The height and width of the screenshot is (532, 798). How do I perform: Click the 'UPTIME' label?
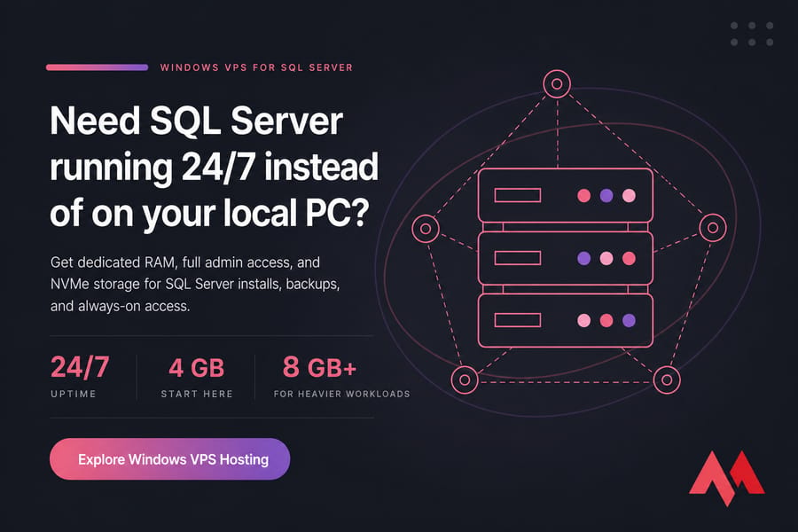[x=74, y=394]
